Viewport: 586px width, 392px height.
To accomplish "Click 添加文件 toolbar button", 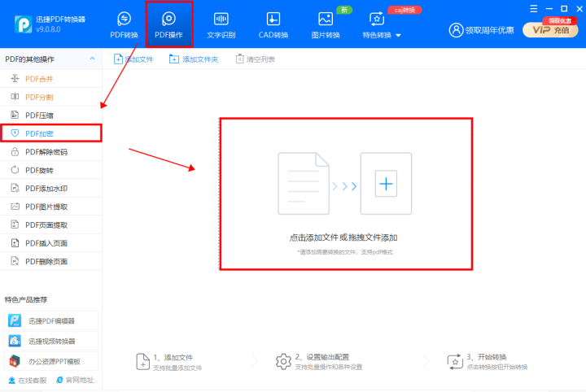I will pyautogui.click(x=133, y=59).
